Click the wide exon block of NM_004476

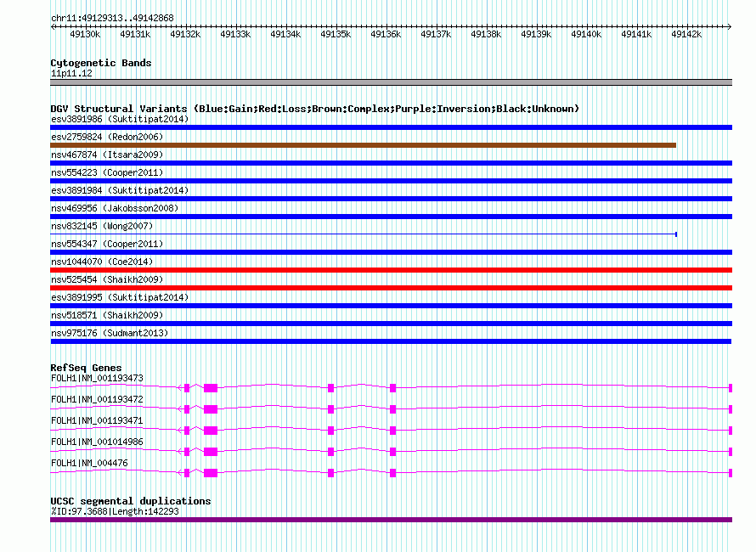211,473
